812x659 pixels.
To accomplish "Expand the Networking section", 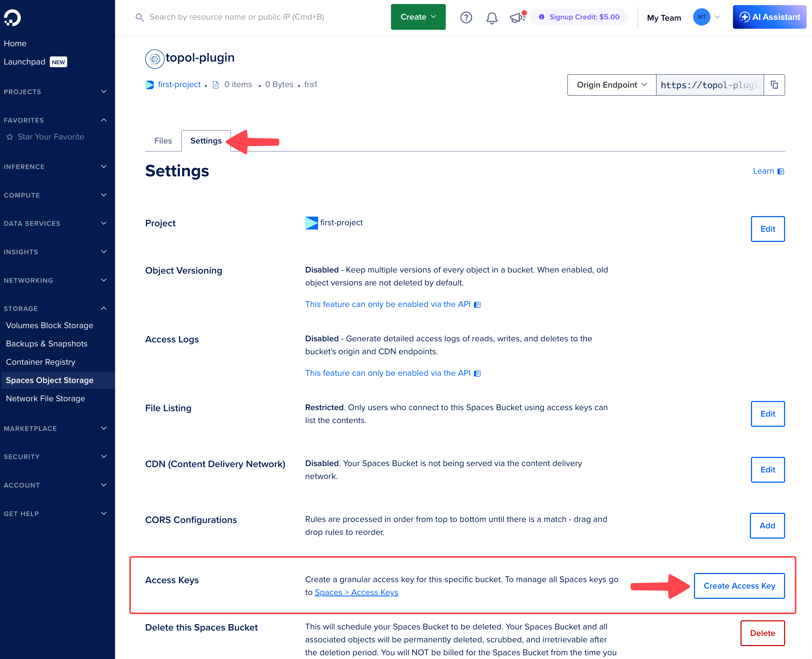I will pyautogui.click(x=104, y=281).
